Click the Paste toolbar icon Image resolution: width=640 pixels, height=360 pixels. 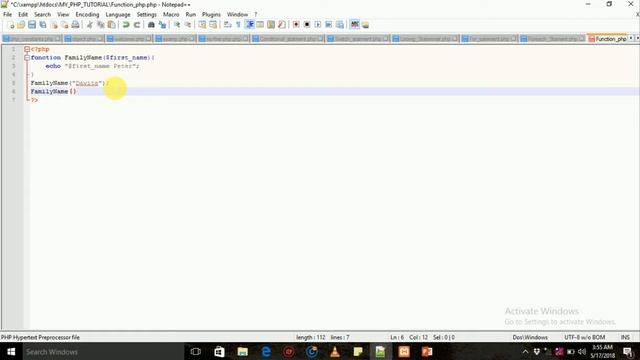[x=111, y=25]
